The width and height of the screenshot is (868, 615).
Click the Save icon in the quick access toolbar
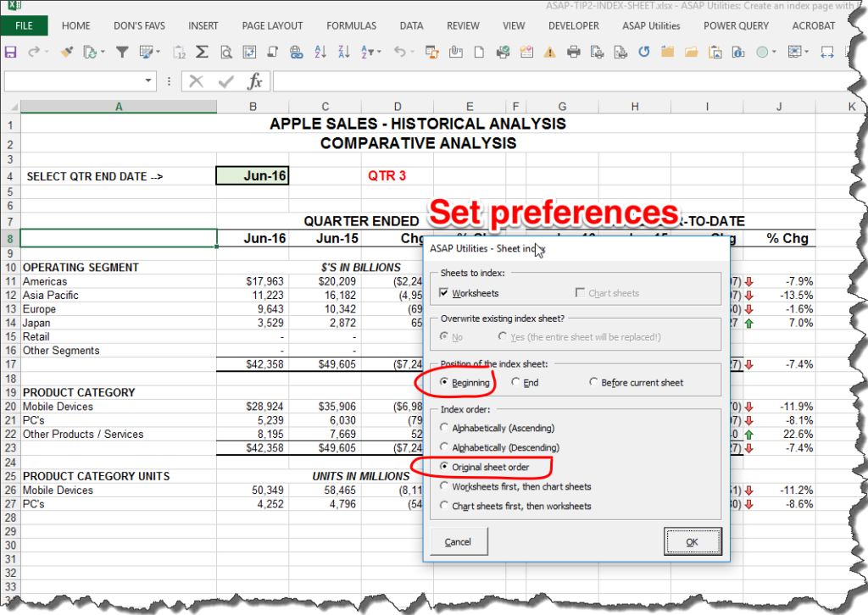tap(10, 52)
